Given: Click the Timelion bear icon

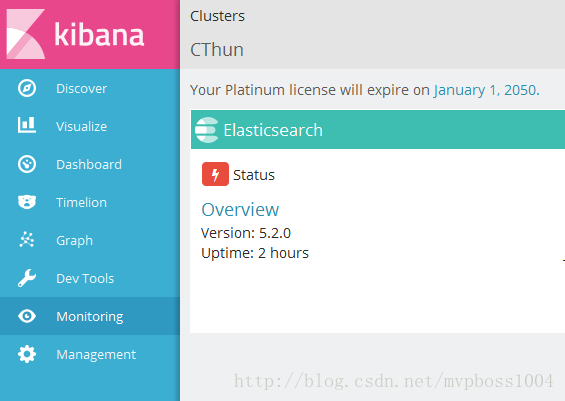Looking at the screenshot, I should 27,202.
